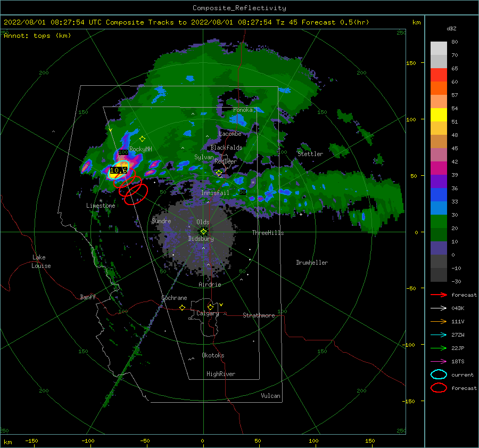Screen dimensions: 479x448
Task: Click the Okotoks town label
Action: (x=213, y=355)
